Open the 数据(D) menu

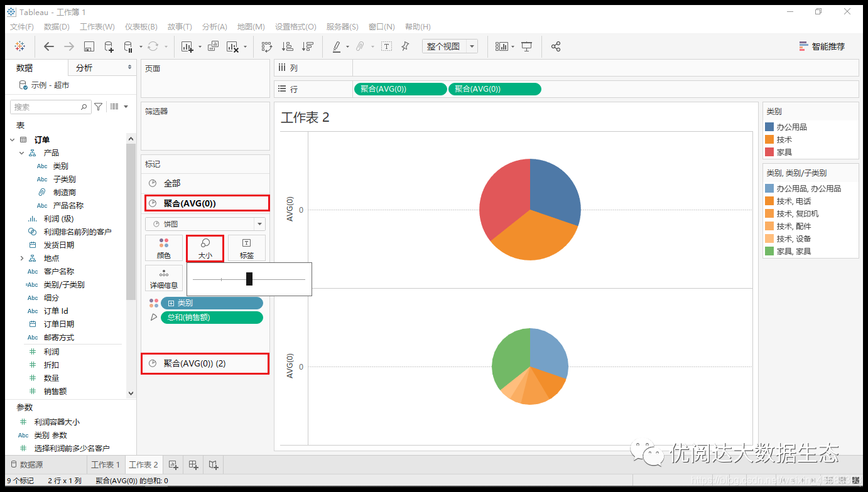(57, 26)
